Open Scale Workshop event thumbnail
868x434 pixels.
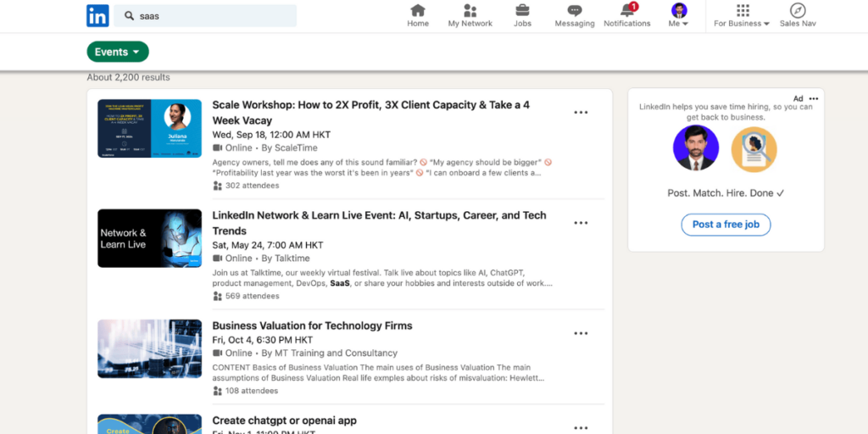(x=149, y=129)
